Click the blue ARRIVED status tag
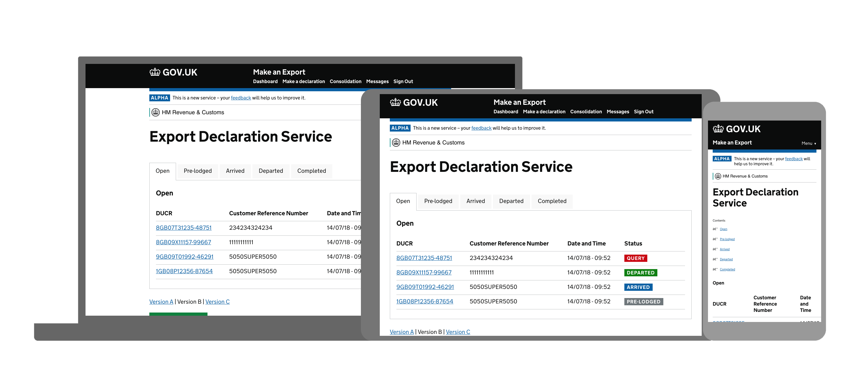 click(638, 287)
